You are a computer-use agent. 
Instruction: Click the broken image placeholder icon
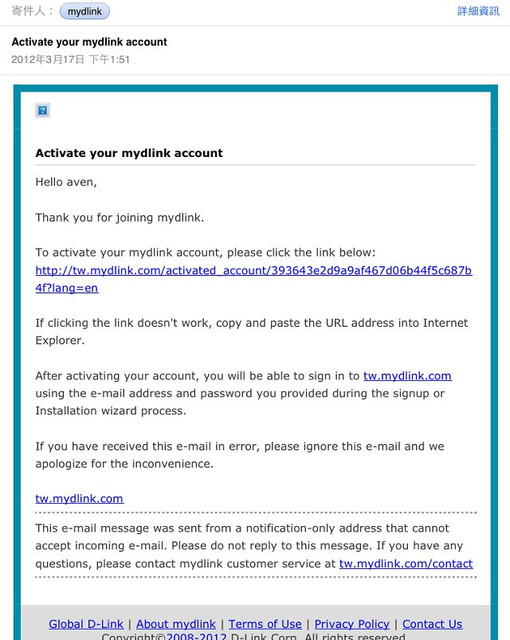(42, 110)
